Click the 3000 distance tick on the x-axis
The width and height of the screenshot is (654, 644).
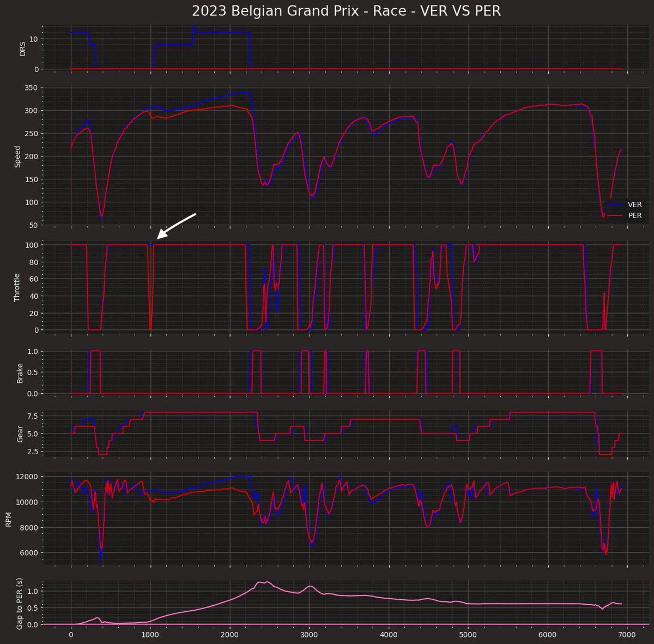(x=310, y=636)
